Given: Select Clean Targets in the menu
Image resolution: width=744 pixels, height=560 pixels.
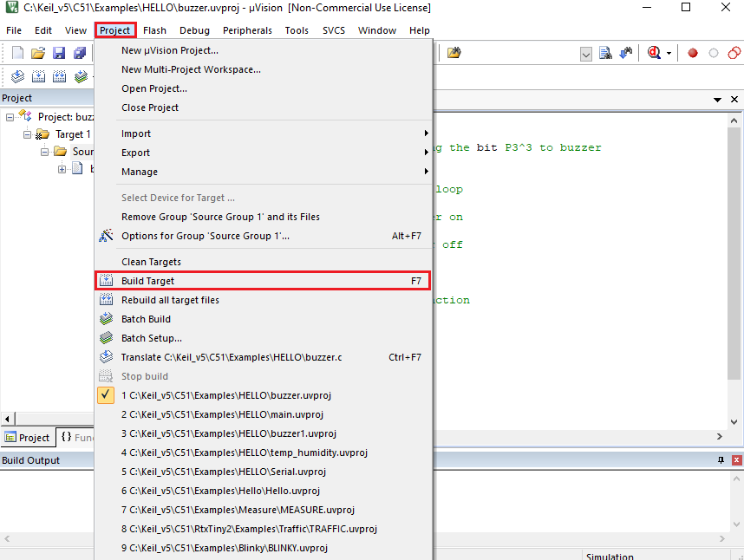Looking at the screenshot, I should 264,262.
